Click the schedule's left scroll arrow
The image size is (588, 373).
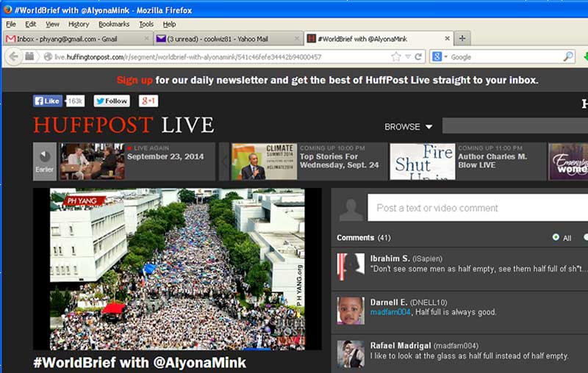[224, 162]
